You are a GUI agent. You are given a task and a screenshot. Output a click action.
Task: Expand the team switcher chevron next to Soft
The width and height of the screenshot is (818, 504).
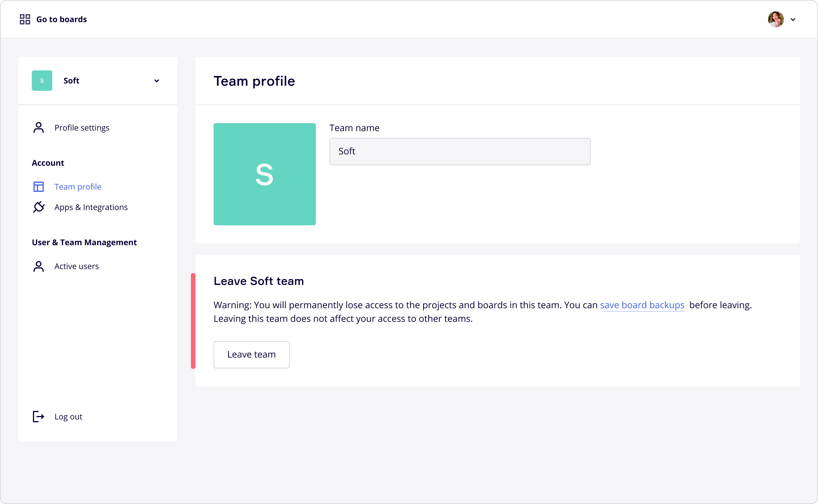157,81
